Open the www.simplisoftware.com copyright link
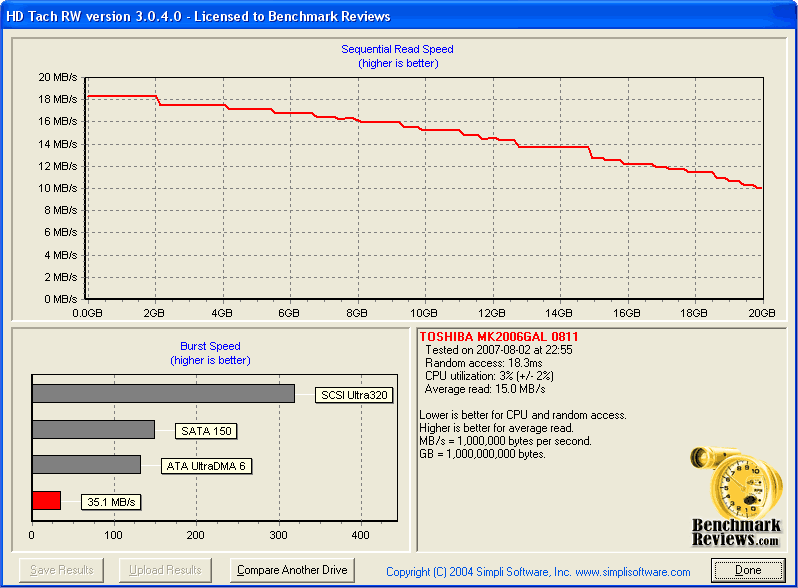This screenshot has width=798, height=588. [x=633, y=572]
